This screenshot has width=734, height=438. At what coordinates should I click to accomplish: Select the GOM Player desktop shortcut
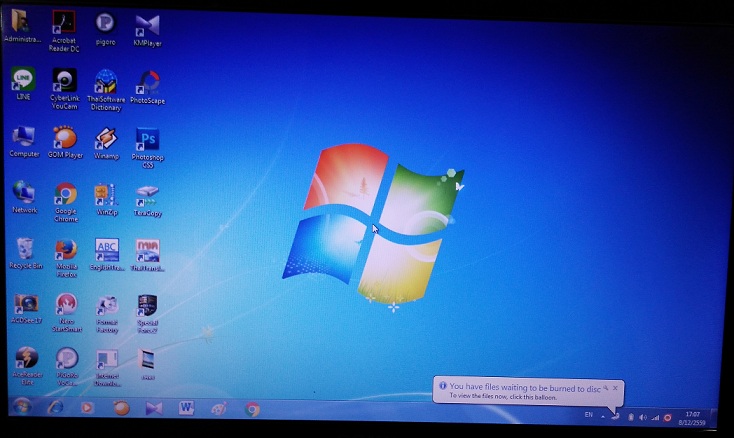tap(65, 143)
